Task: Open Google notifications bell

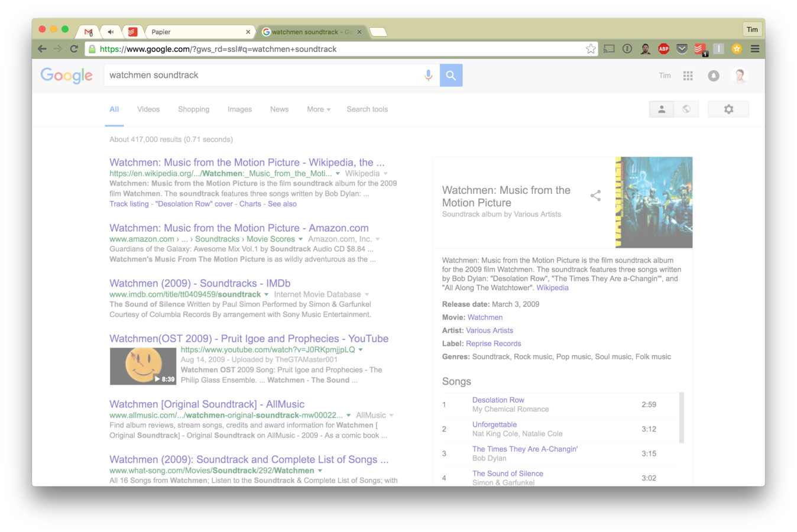Action: coord(714,76)
